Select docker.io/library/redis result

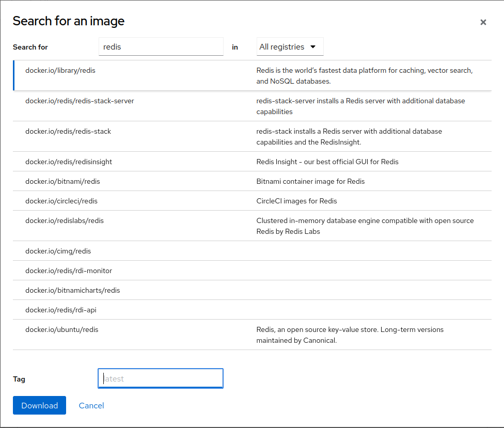tap(60, 70)
